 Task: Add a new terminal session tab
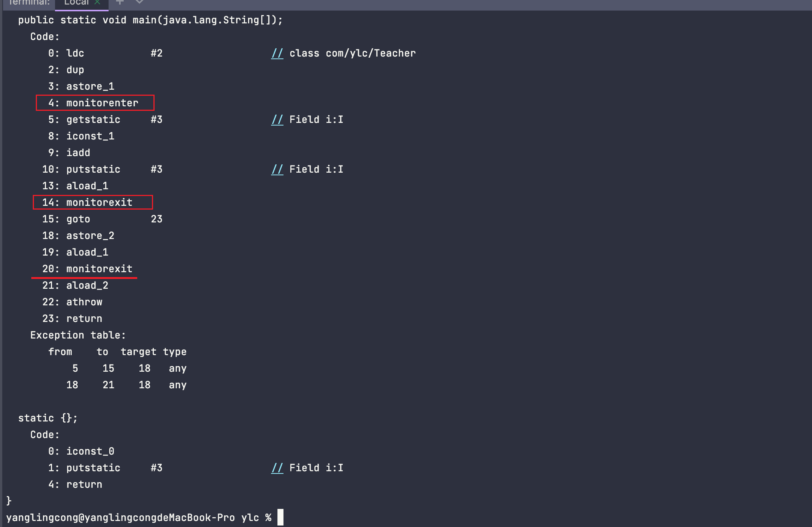point(120,2)
